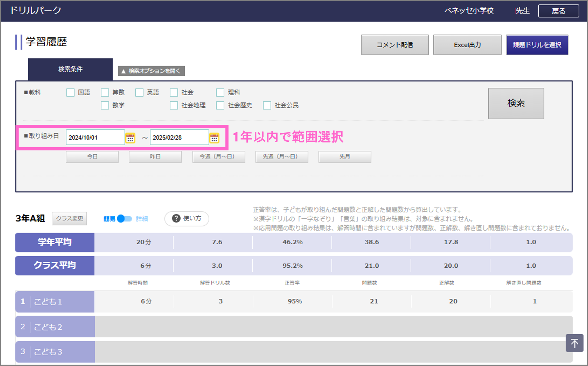Viewport: 588px width, 366px height.
Task: Click the クラス平均 row header
Action: [55, 265]
